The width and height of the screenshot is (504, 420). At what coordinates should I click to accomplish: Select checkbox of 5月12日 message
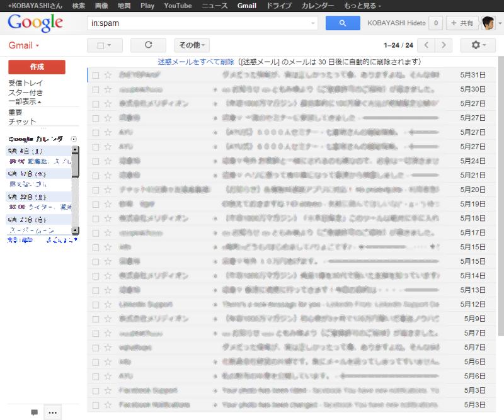click(x=96, y=305)
